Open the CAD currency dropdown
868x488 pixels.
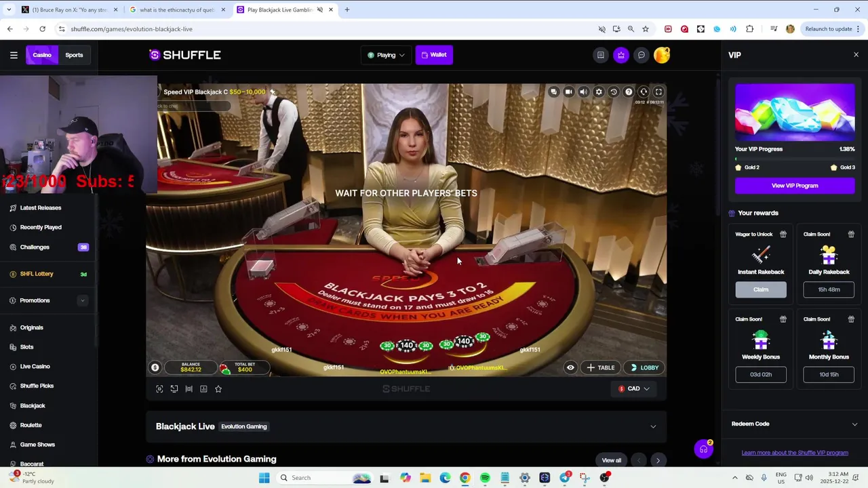(x=634, y=388)
